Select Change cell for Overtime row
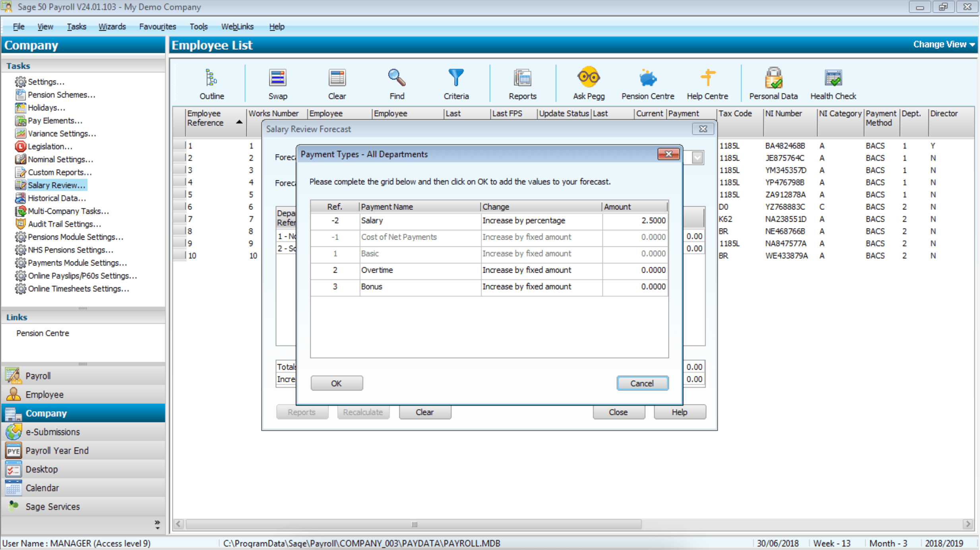This screenshot has width=980, height=550. coord(541,270)
